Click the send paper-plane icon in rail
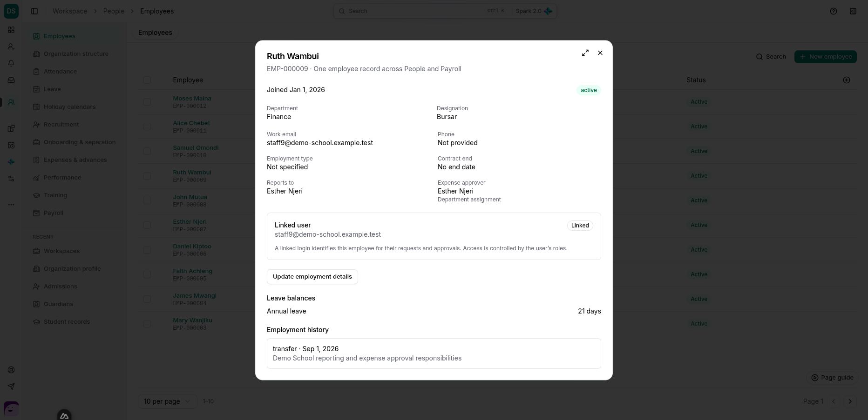Screen dimensions: 868x420 coord(11,387)
